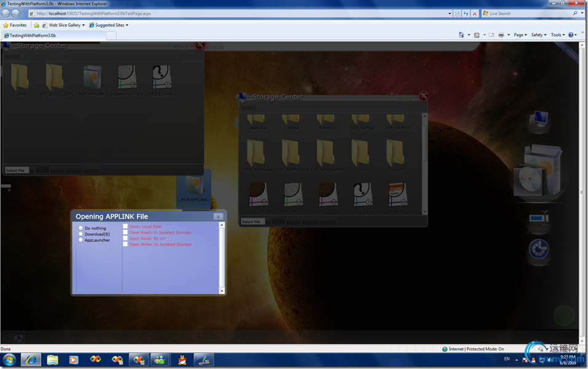Open Internet Explorer from taskbar
This screenshot has width=588, height=369.
[31, 360]
